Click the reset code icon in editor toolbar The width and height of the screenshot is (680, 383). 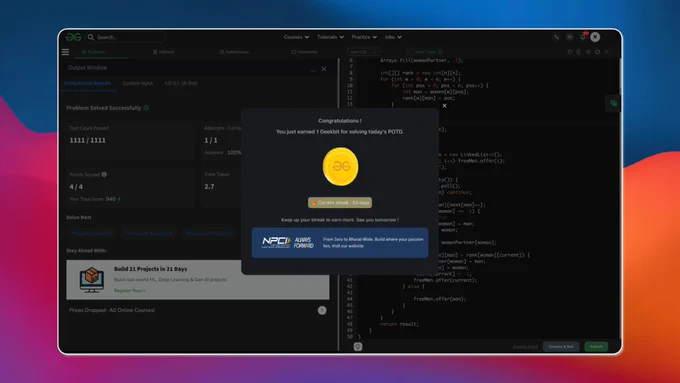598,52
